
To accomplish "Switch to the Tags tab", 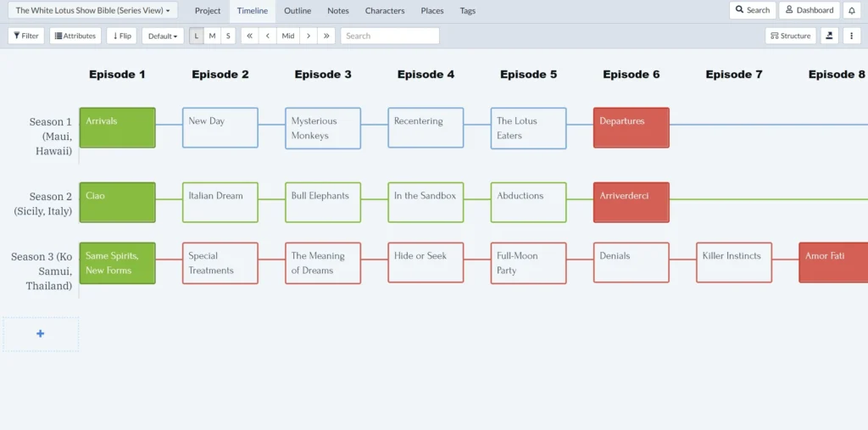I will pyautogui.click(x=468, y=10).
